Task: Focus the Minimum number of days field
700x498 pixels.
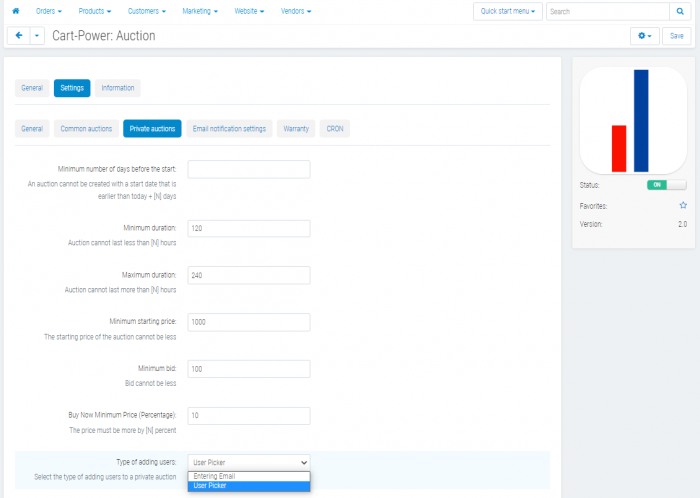Action: tap(249, 170)
